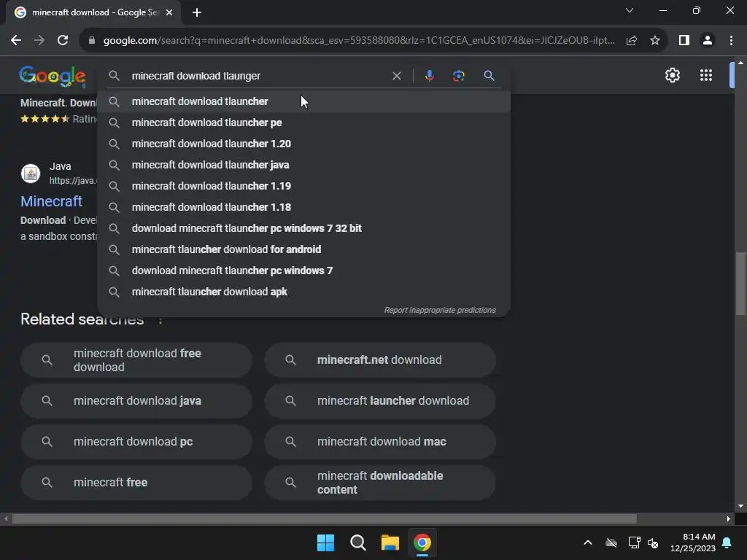Viewport: 747px width, 560px height.
Task: Clear the search box text
Action: (396, 76)
